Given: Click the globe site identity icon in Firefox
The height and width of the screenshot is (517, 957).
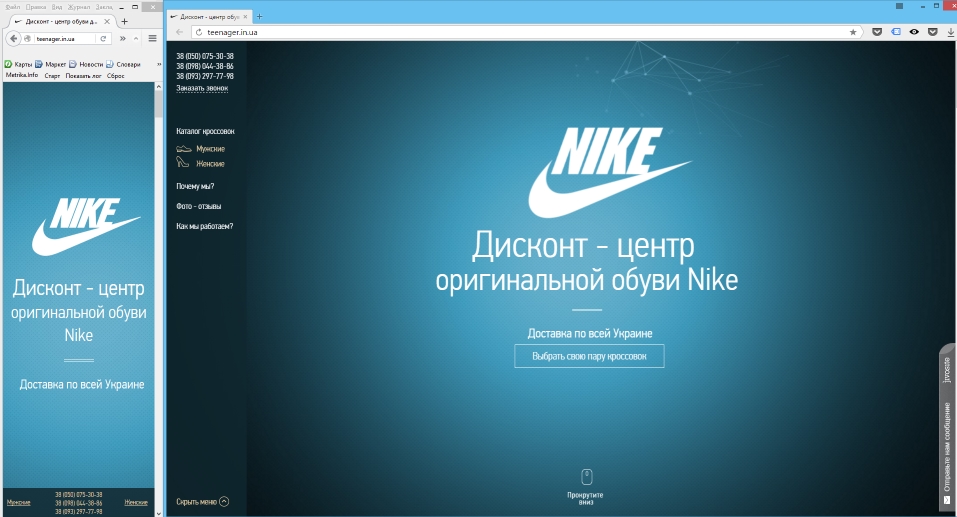Looking at the screenshot, I should coord(27,38).
